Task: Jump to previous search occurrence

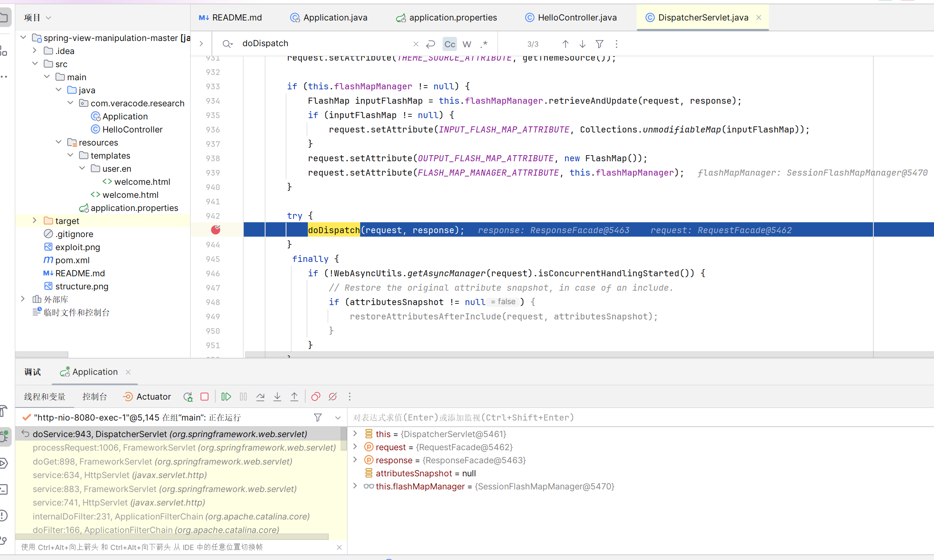Action: tap(565, 44)
